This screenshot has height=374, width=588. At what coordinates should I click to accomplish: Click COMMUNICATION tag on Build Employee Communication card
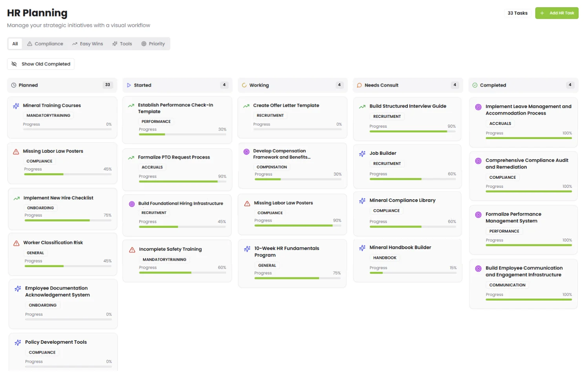pyautogui.click(x=507, y=285)
